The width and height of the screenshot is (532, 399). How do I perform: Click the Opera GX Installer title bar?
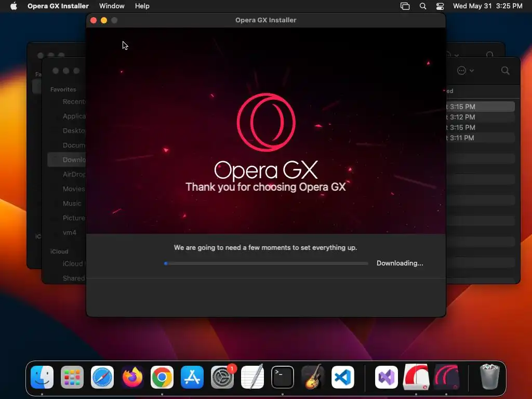pos(266,20)
